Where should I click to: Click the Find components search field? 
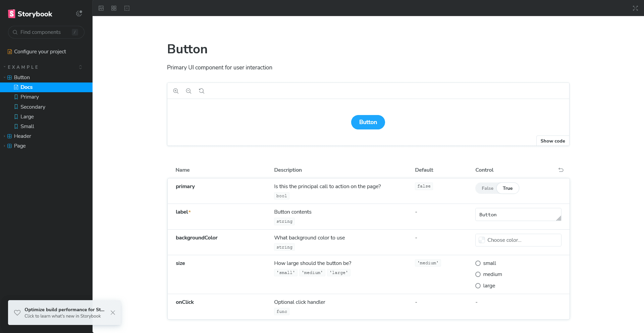click(46, 32)
